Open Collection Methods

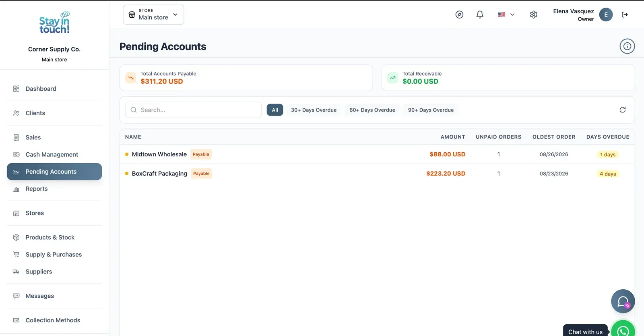point(54,320)
